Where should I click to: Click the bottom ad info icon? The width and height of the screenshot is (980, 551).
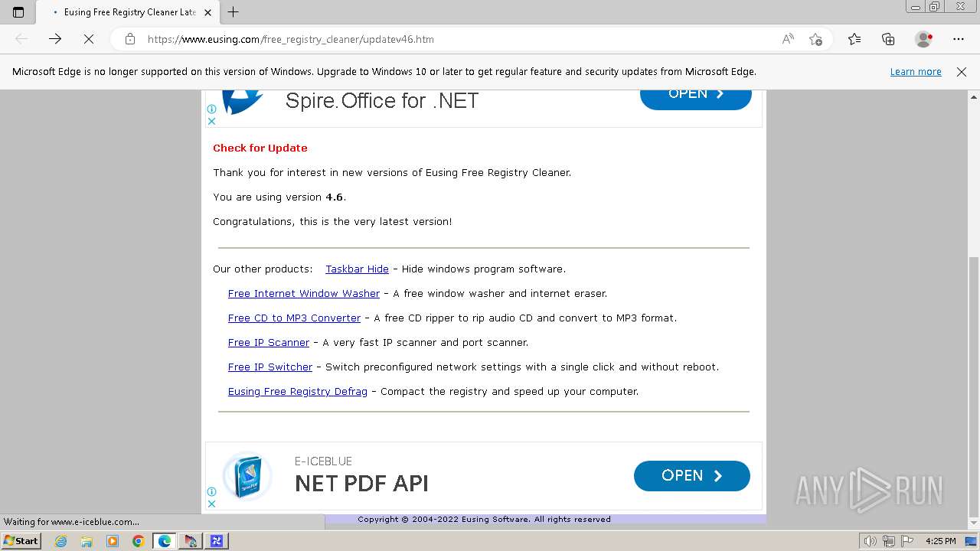coord(212,491)
